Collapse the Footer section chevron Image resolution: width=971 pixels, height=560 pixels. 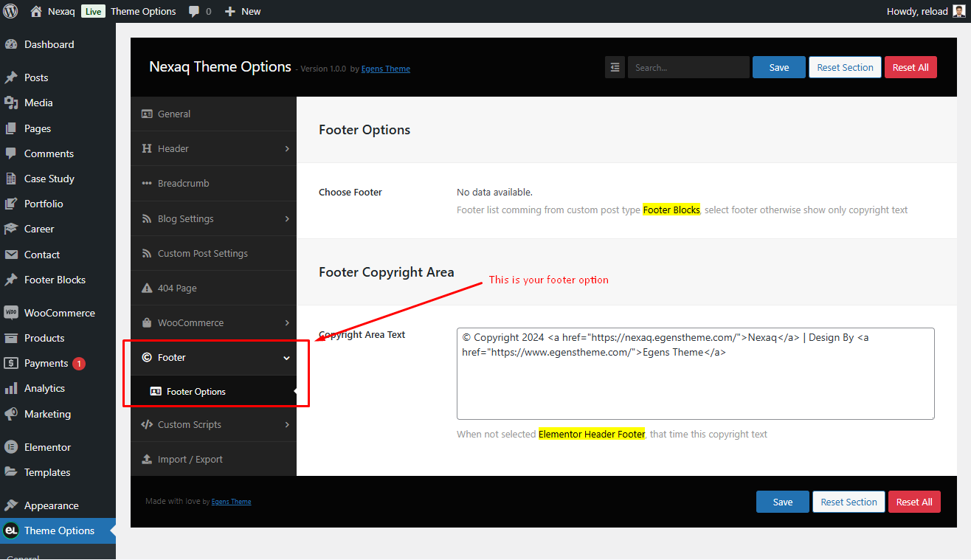[x=287, y=358]
